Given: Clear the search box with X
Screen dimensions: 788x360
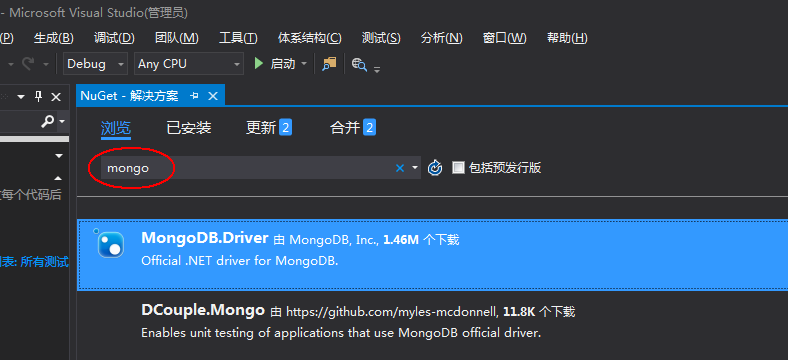Looking at the screenshot, I should pos(400,168).
